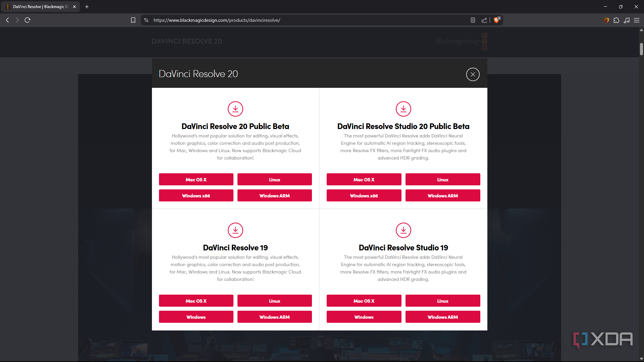Screen dimensions: 644x362
Task: Close the DaVinci Resolve browser tab
Action: click(74, 7)
